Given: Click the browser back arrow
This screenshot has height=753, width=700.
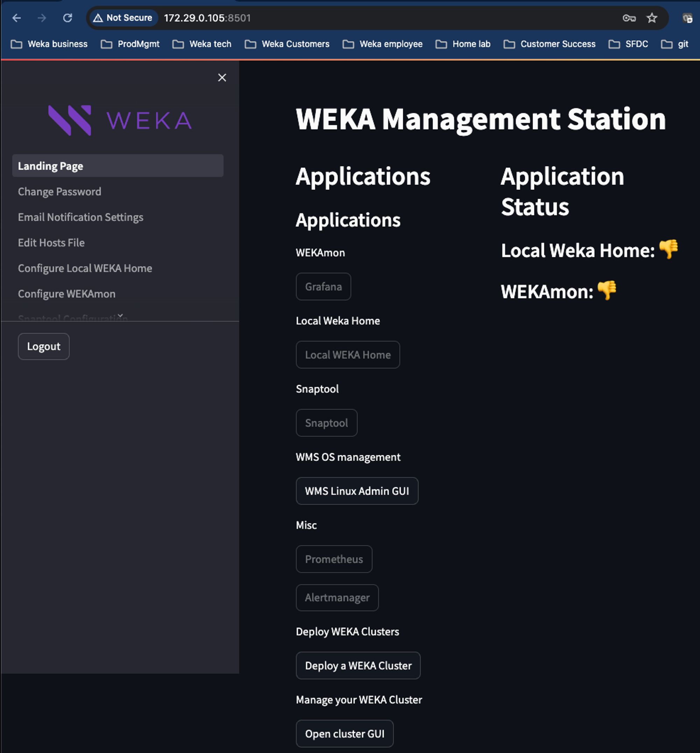Looking at the screenshot, I should click(17, 18).
